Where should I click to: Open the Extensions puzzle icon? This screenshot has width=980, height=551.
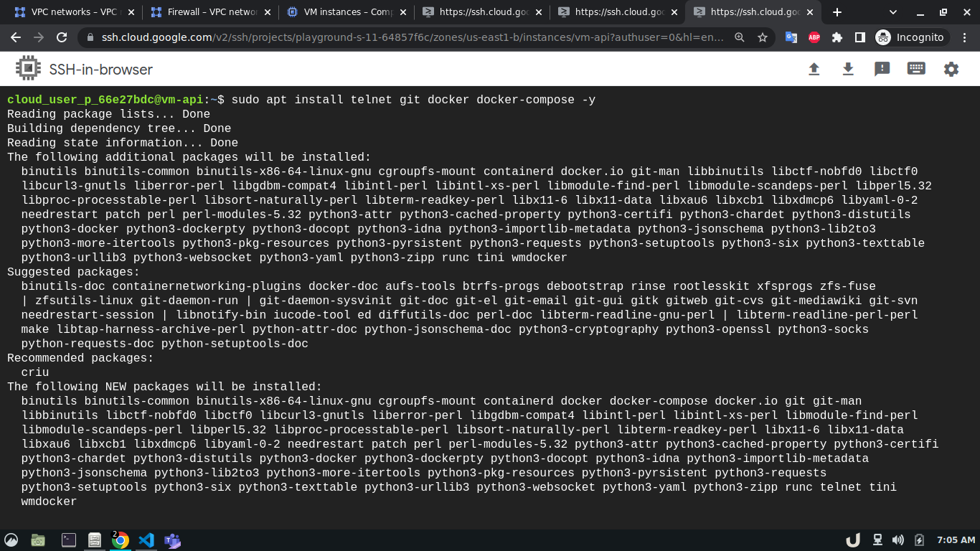pyautogui.click(x=837, y=37)
